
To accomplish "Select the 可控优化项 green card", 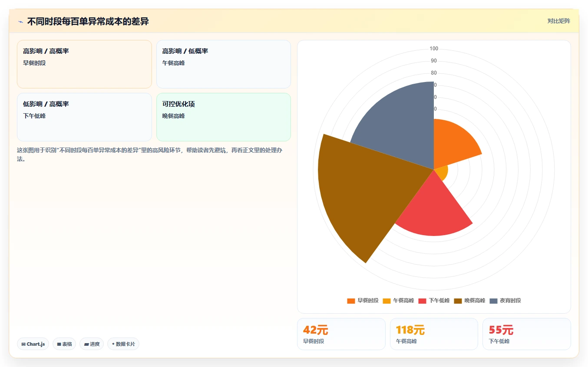I will [x=224, y=117].
